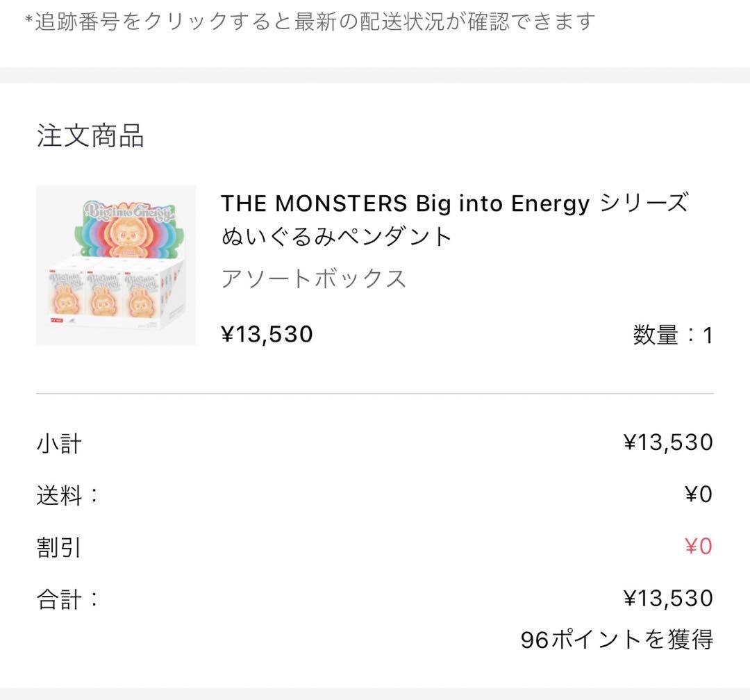Click the 小計 amount ¥13,530
Screen dimensions: 750x700
[667, 442]
